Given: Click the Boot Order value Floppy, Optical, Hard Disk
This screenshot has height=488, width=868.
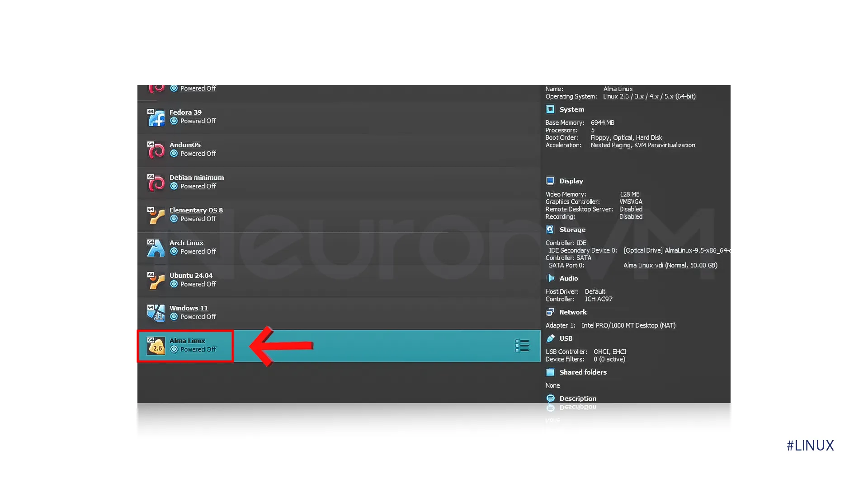Looking at the screenshot, I should coord(626,137).
